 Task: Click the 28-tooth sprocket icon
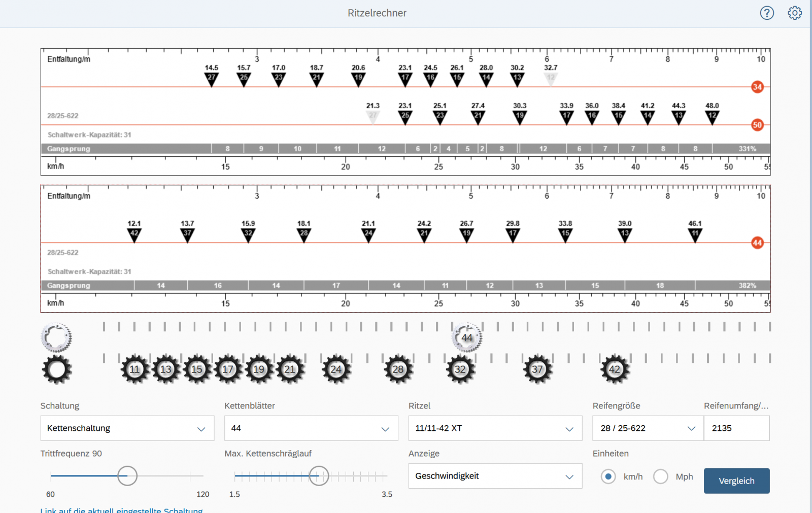[398, 369]
